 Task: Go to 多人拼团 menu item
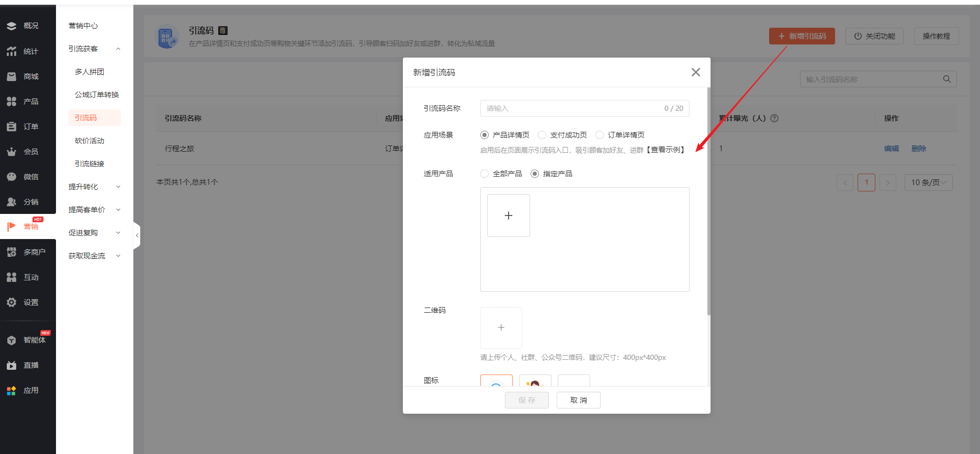tap(89, 72)
